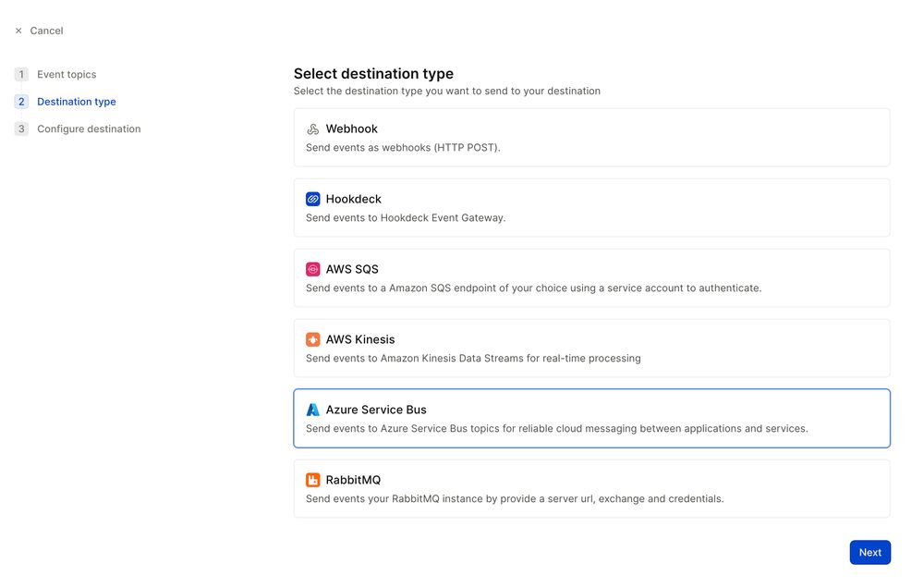Screen dimensions: 924x588
Task: Open the Event topics step
Action: click(67, 74)
